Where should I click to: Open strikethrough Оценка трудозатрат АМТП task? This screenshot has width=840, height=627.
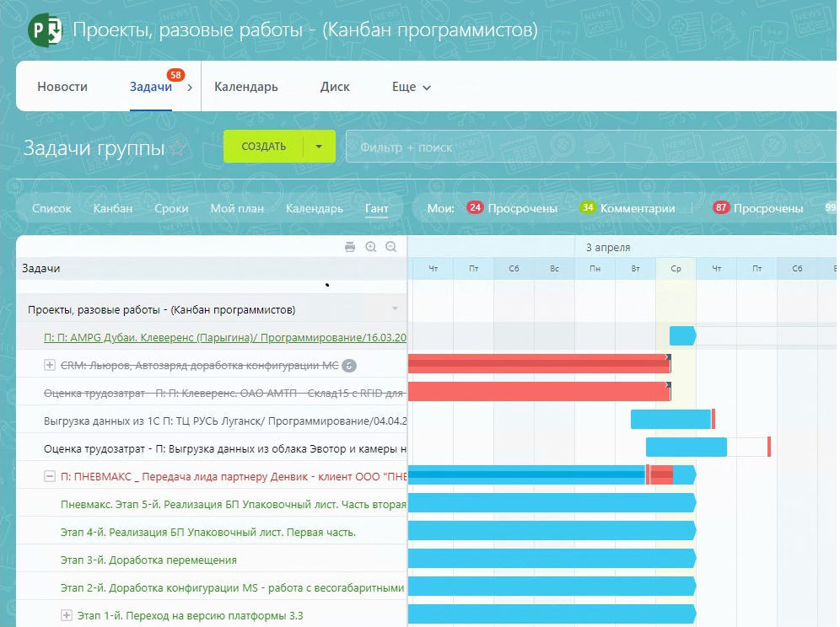[225, 393]
